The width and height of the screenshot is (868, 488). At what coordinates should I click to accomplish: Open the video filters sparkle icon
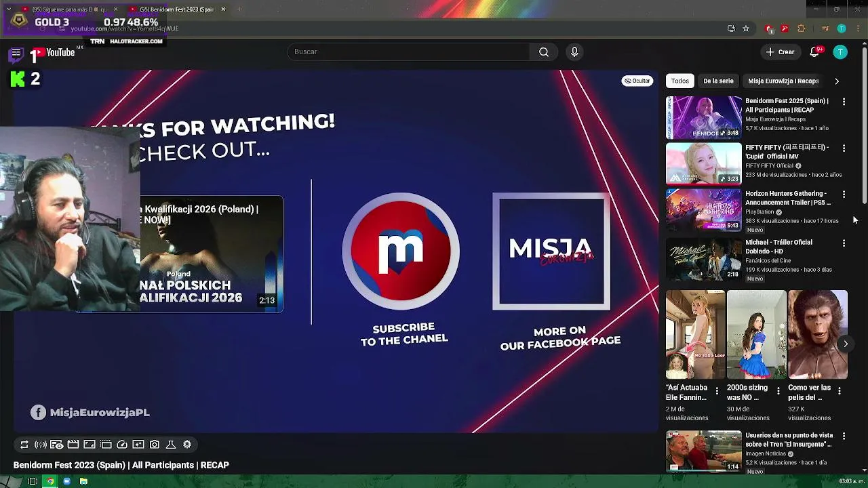click(x=138, y=445)
